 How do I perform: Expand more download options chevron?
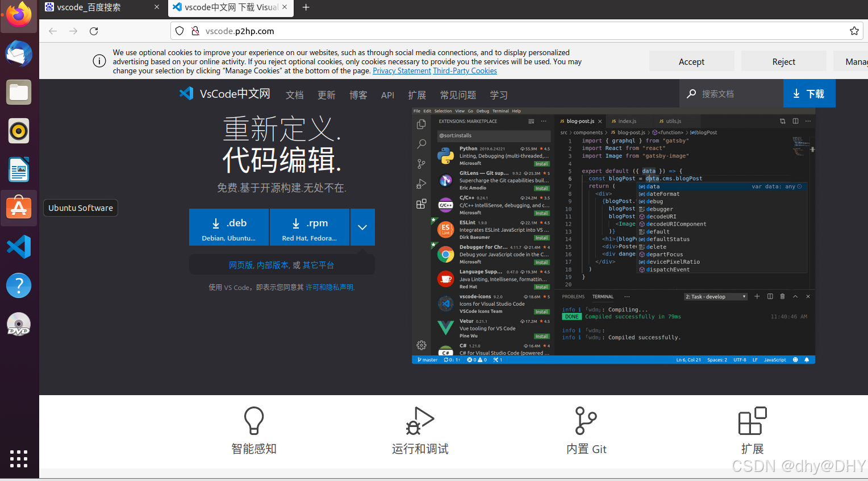click(362, 227)
